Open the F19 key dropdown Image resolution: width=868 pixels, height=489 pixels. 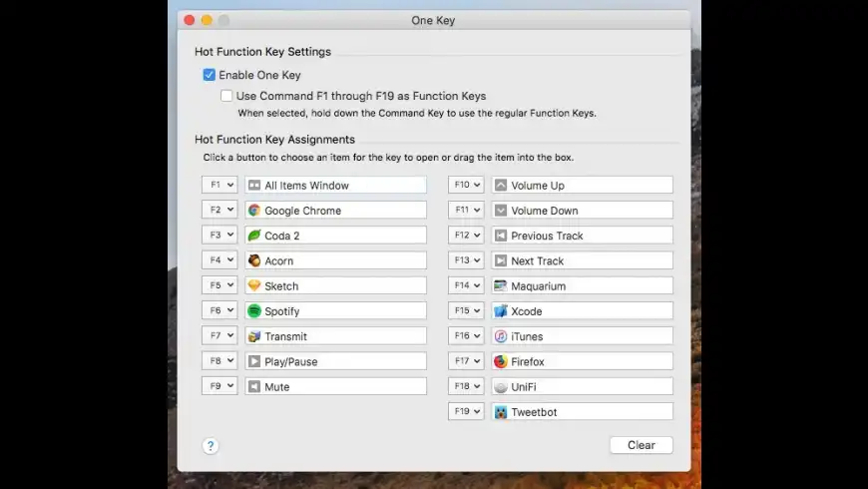click(466, 412)
